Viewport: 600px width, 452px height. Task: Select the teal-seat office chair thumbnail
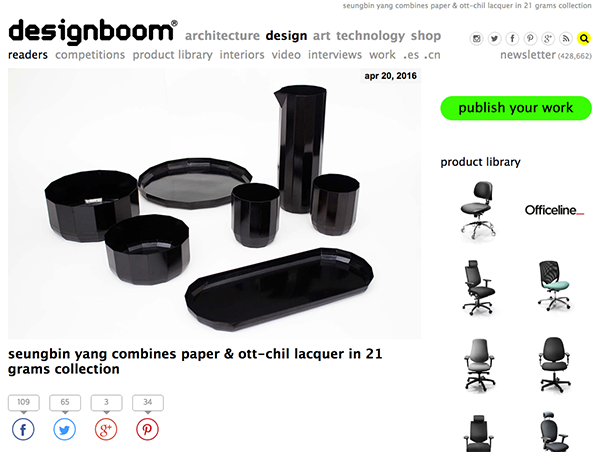[554, 285]
